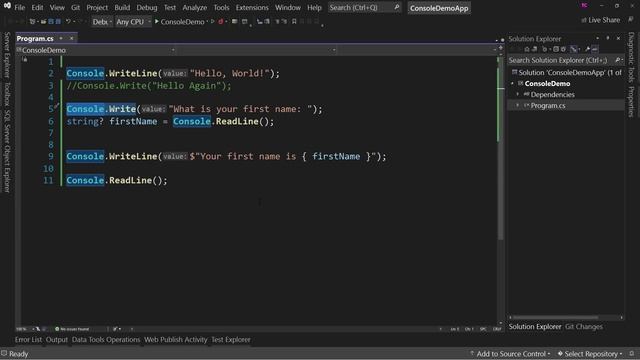
Task: Click the Solution Explorer horizontal scrollbar
Action: click(x=556, y=317)
